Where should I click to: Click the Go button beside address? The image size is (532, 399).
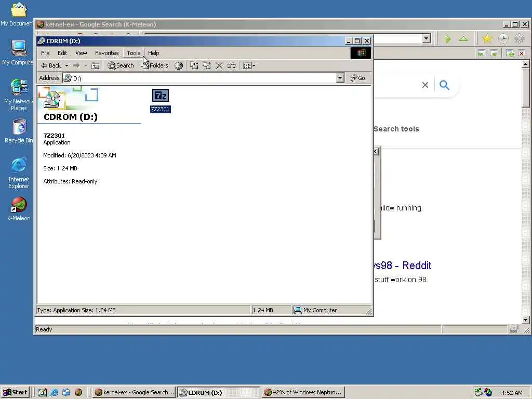click(358, 78)
